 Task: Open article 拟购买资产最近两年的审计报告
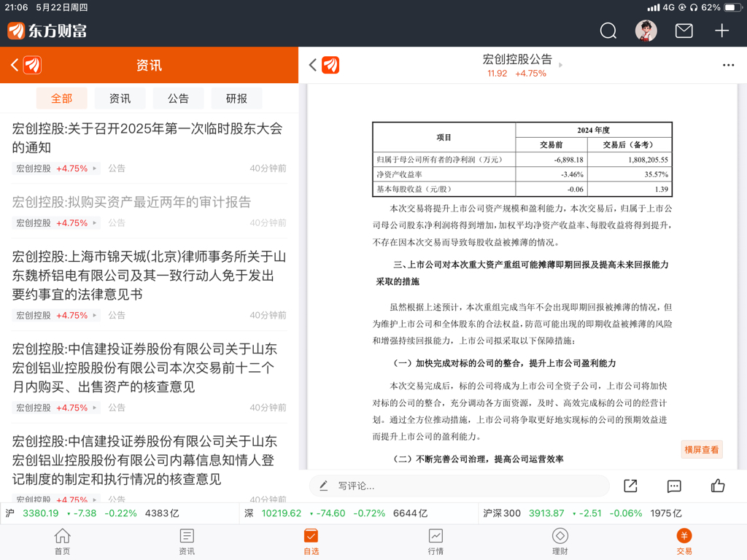(131, 203)
